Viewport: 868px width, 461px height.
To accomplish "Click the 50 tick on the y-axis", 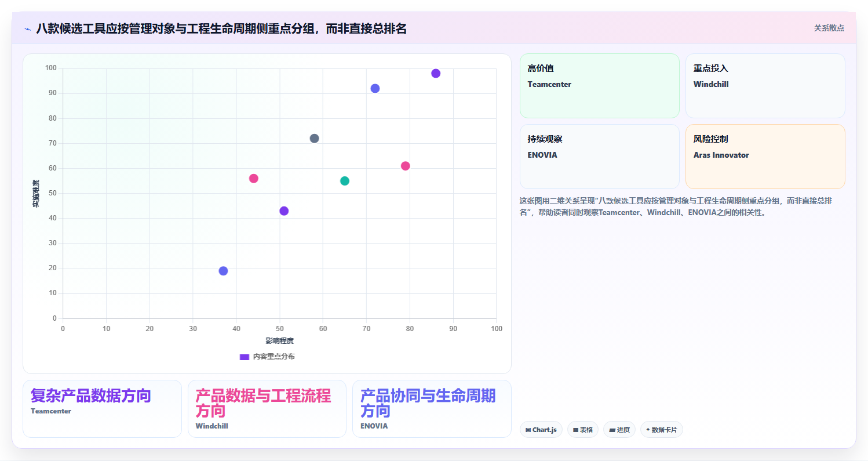I will [x=53, y=194].
